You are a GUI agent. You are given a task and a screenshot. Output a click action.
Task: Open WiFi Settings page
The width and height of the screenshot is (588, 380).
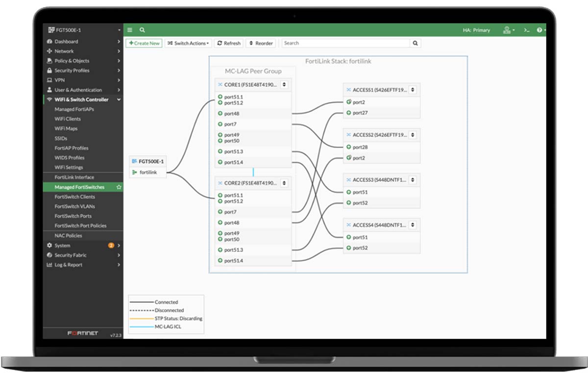tap(69, 168)
